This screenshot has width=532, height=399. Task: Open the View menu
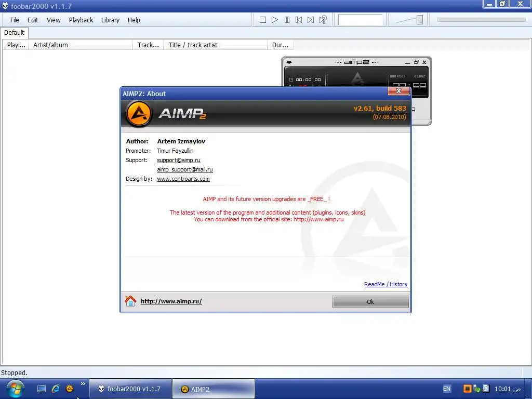point(54,20)
